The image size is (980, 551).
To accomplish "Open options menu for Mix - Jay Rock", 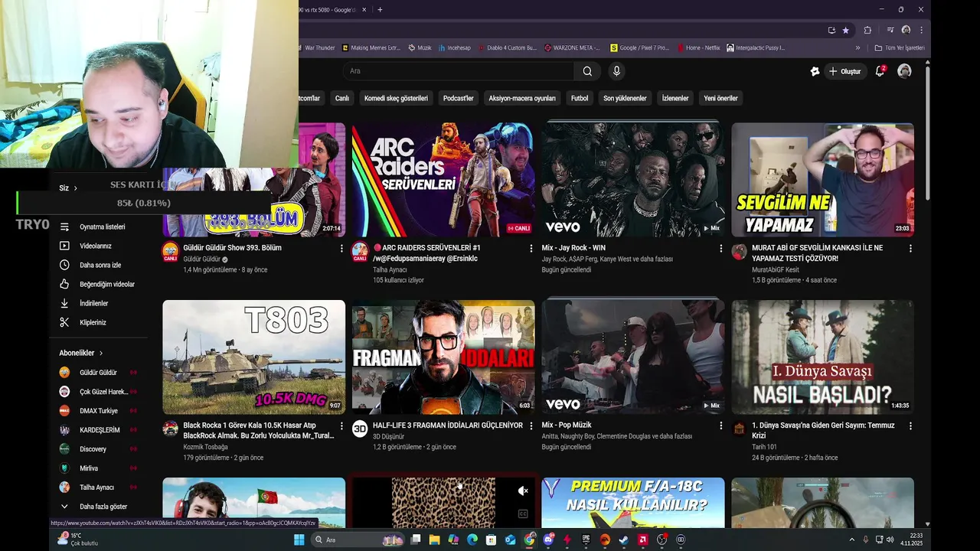I will point(720,249).
